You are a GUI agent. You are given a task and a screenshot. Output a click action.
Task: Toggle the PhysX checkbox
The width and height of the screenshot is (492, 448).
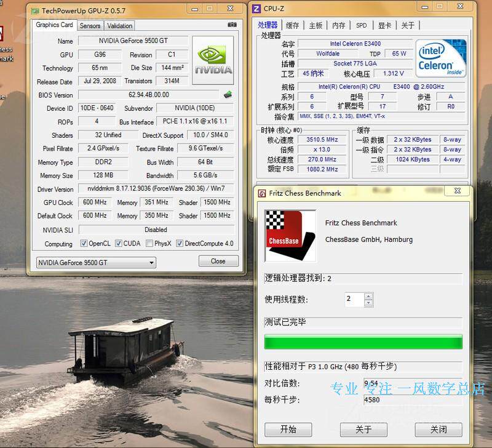[x=149, y=243]
